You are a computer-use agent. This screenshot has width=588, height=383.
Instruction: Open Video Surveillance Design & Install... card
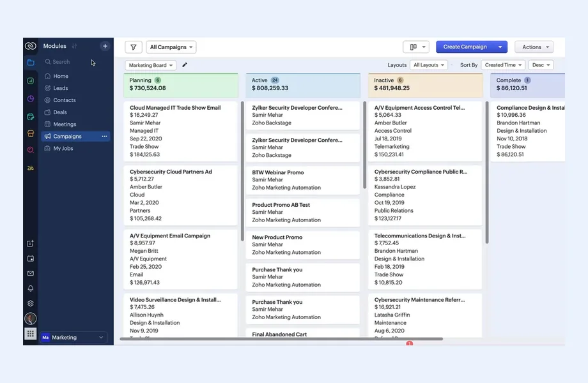(x=180, y=315)
